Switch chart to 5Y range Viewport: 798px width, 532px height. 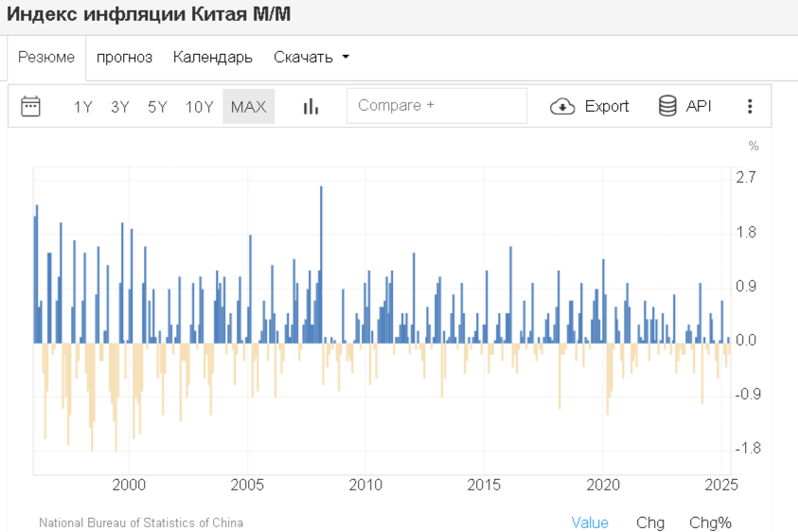157,107
